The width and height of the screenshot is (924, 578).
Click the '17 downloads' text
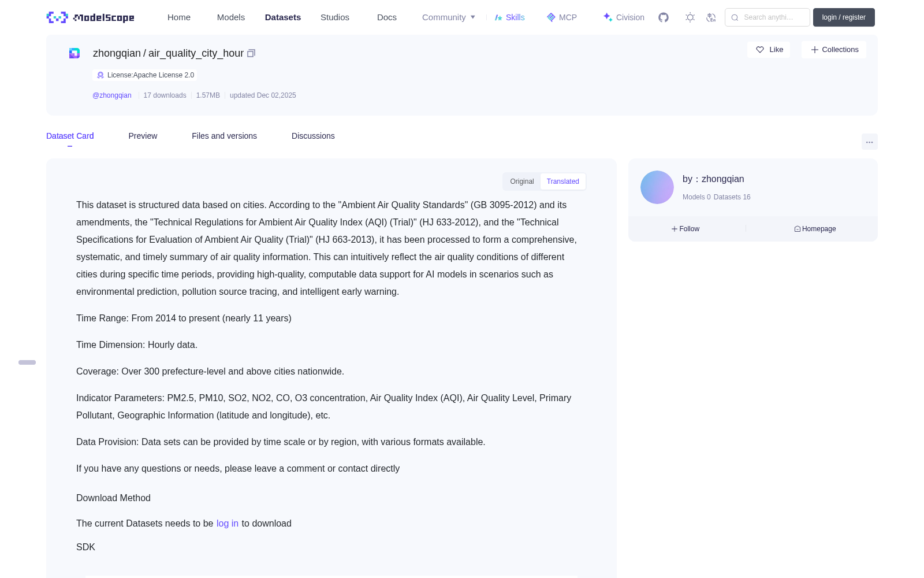tap(165, 95)
